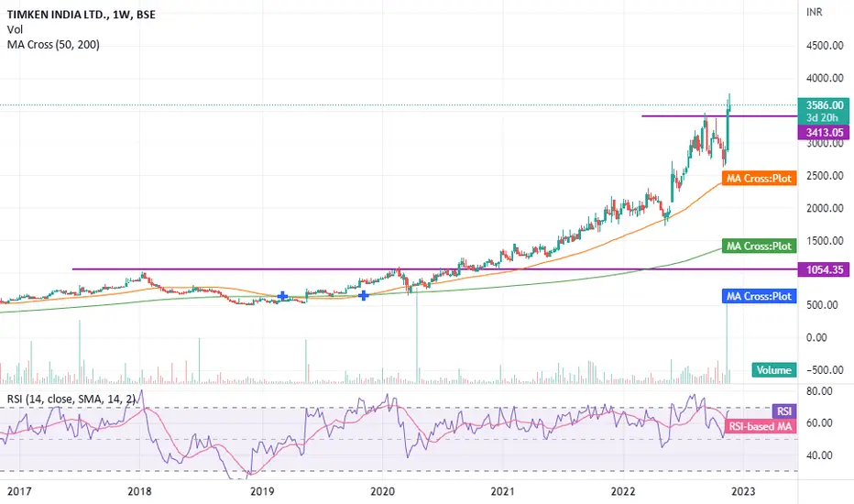Click the 2020 label on time axis

pos(382,491)
